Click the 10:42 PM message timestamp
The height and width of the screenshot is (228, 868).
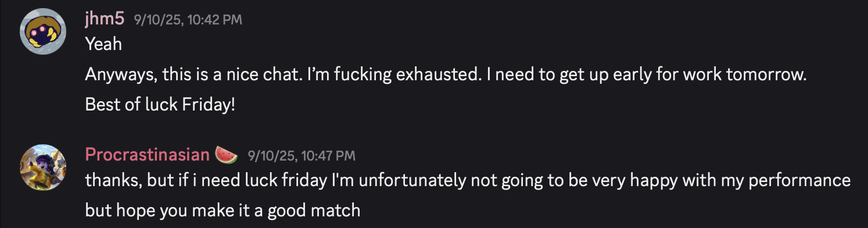[188, 20]
